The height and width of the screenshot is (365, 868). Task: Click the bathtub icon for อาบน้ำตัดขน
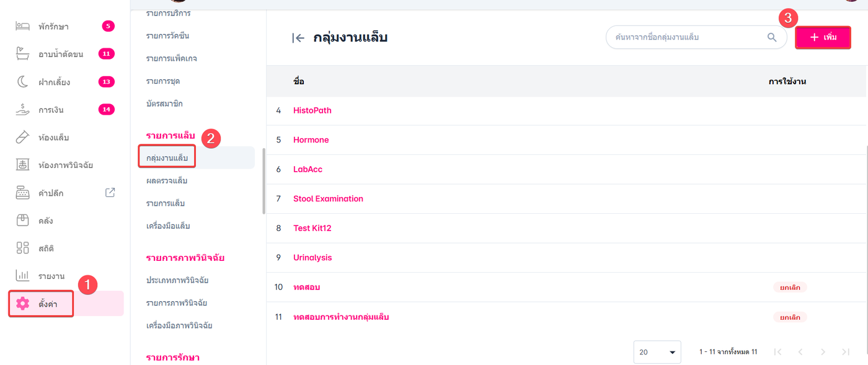[22, 54]
